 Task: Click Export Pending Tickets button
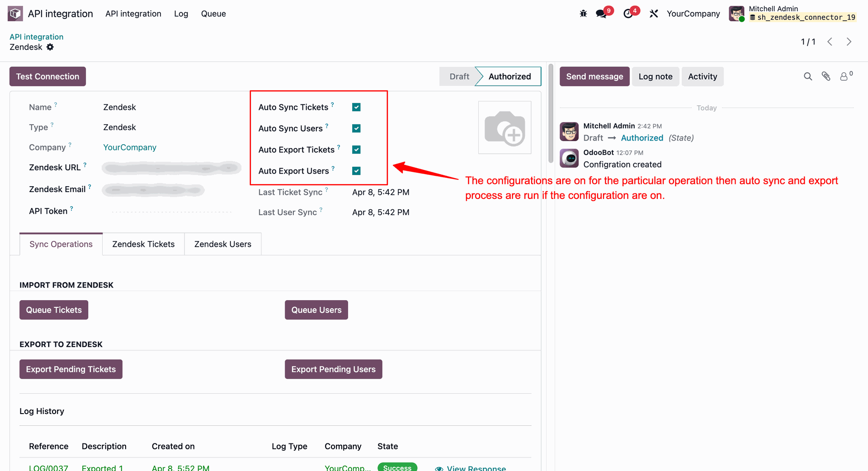(x=71, y=369)
